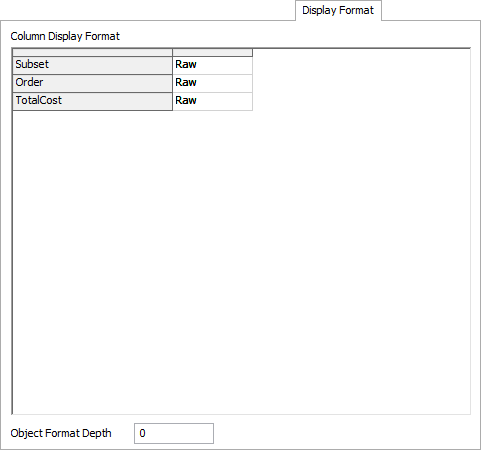
Task: Open the Raw format cell for Subset
Action: click(213, 65)
